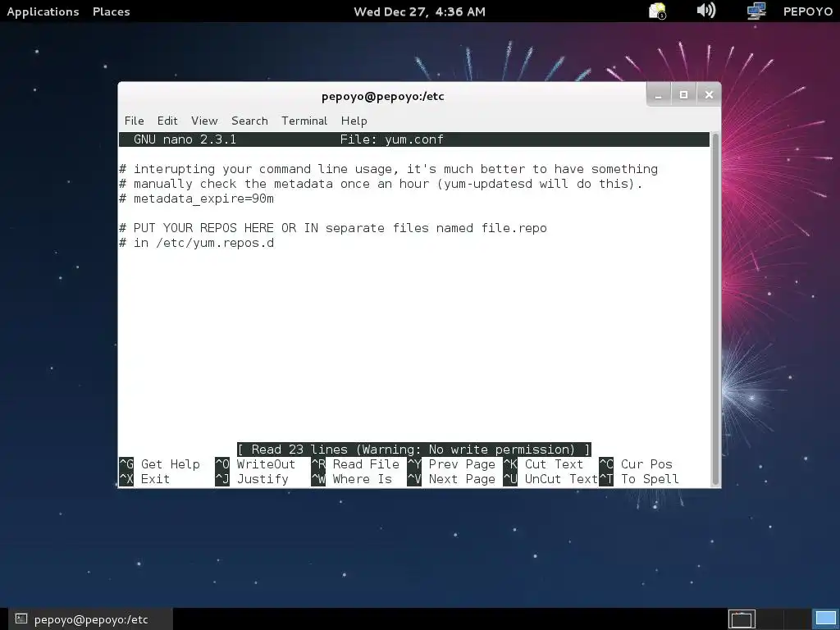Image resolution: width=840 pixels, height=630 pixels.
Task: Open the Search menu
Action: coord(249,121)
